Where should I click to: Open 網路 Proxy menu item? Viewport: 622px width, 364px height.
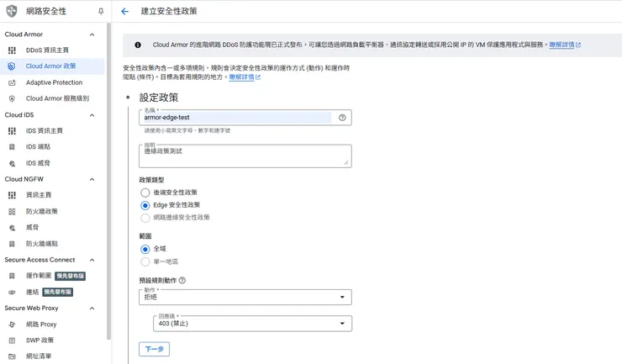click(52, 324)
